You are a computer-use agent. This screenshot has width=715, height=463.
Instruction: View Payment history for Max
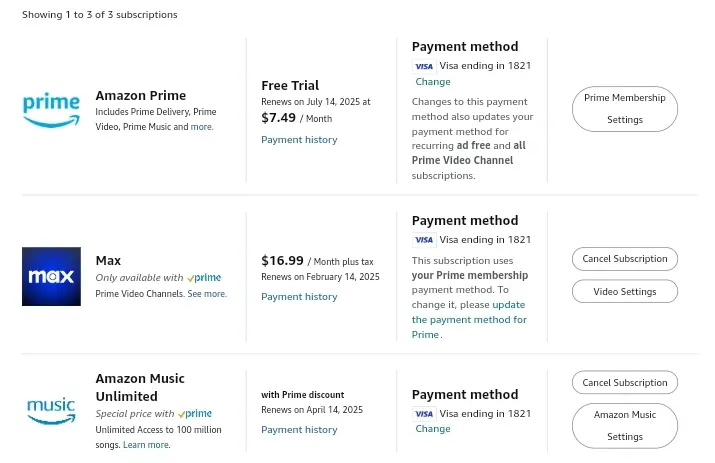[299, 297]
